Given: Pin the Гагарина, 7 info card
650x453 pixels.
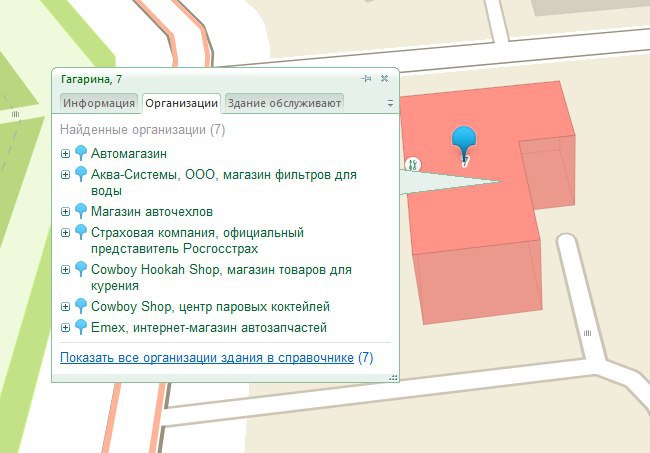Looking at the screenshot, I should tap(366, 78).
